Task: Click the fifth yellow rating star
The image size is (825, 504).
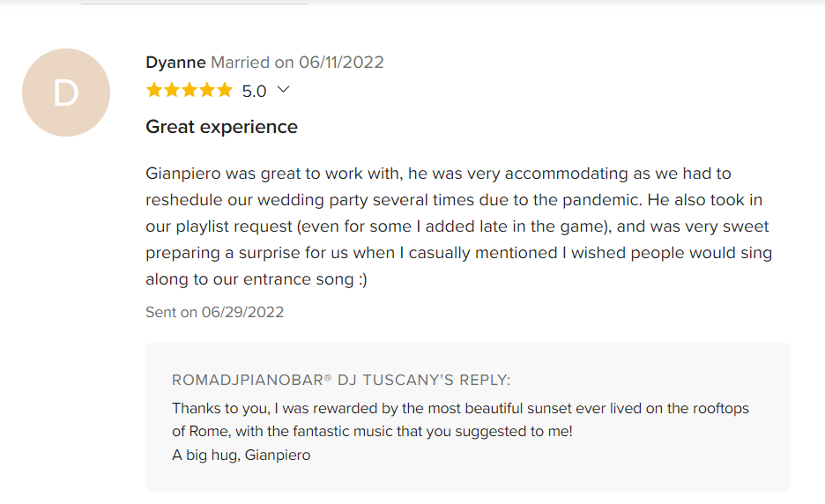Action: click(225, 90)
